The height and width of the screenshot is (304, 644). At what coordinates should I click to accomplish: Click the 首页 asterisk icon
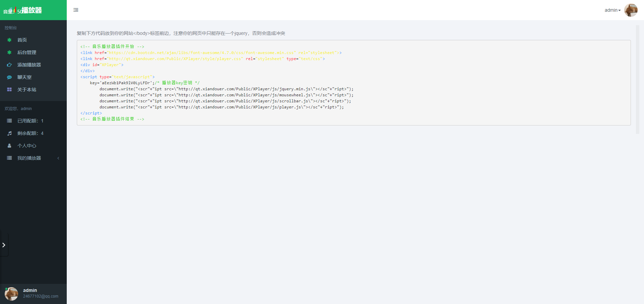[9, 40]
